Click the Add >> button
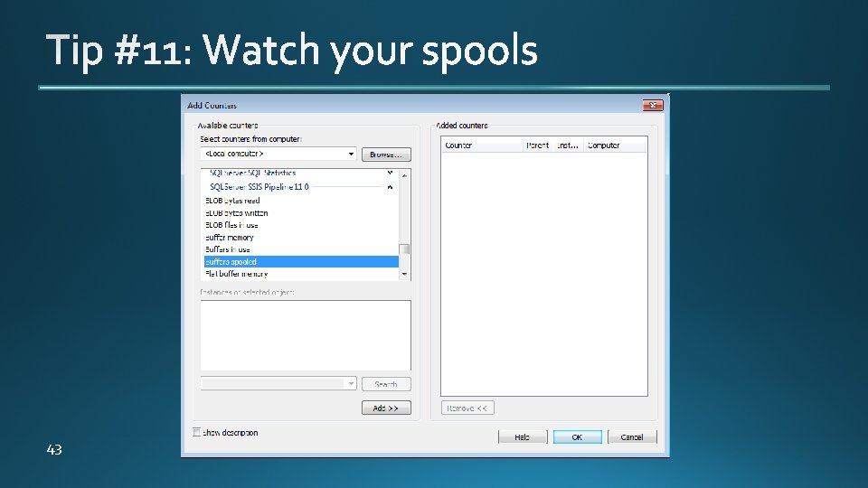 tap(386, 408)
